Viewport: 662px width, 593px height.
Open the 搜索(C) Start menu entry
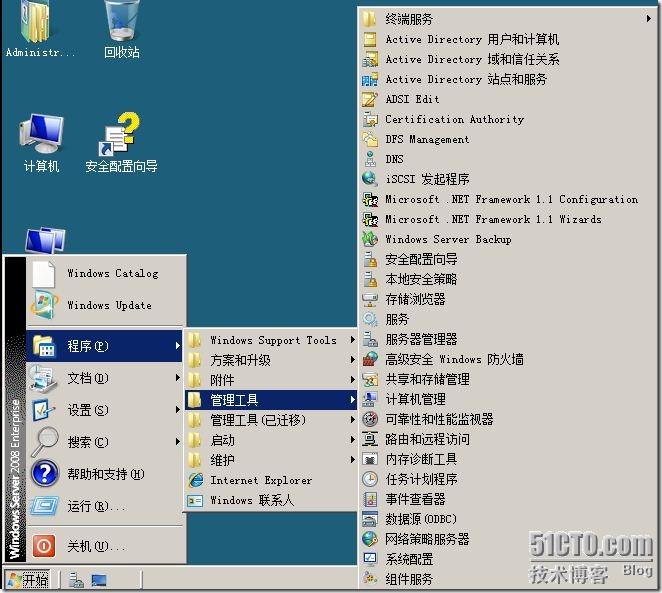click(x=105, y=441)
